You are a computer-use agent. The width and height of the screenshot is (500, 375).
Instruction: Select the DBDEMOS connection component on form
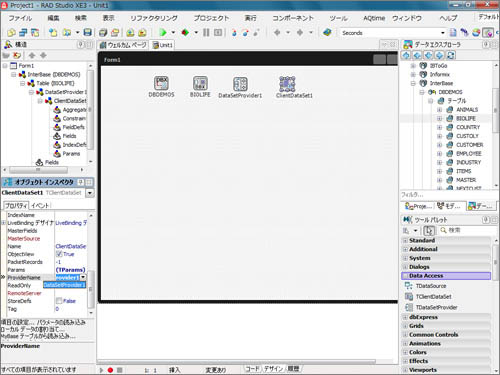point(161,87)
